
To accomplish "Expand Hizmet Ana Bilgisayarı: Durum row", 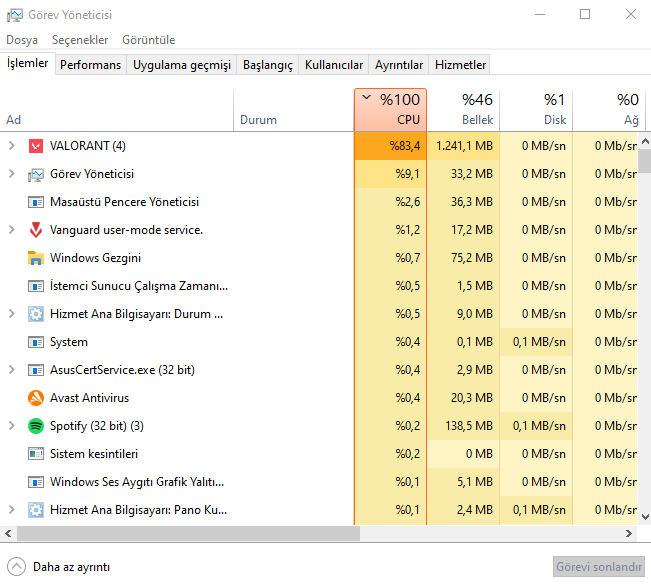I will click(x=12, y=314).
